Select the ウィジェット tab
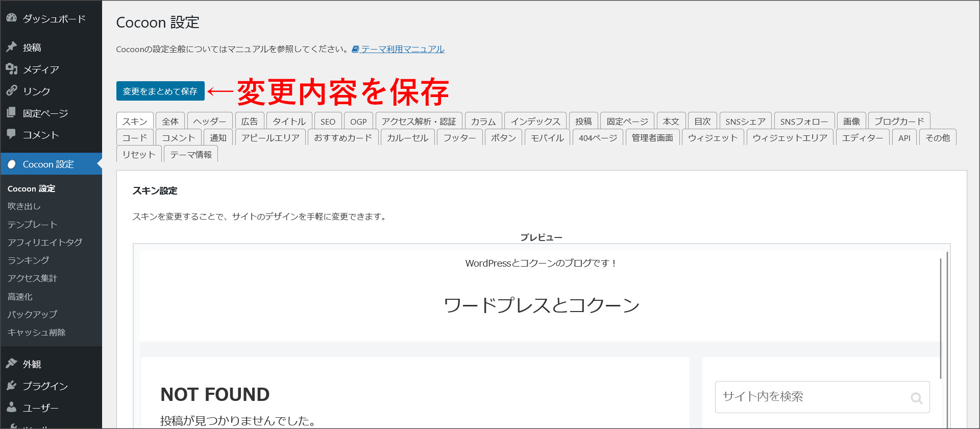 pyautogui.click(x=713, y=137)
